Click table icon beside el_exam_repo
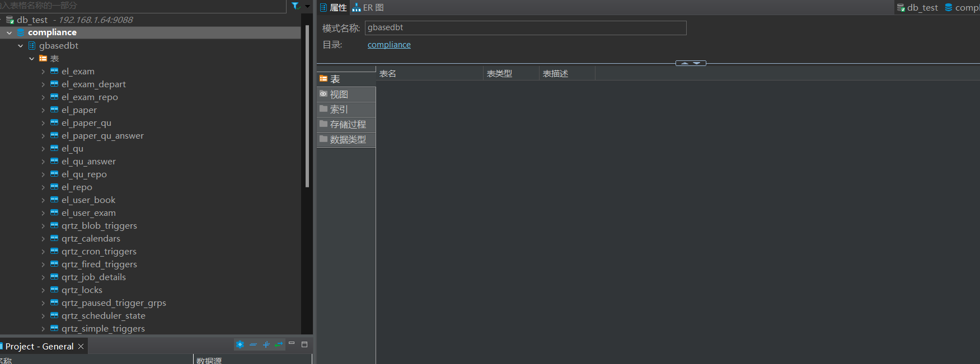The width and height of the screenshot is (980, 364). (x=54, y=97)
